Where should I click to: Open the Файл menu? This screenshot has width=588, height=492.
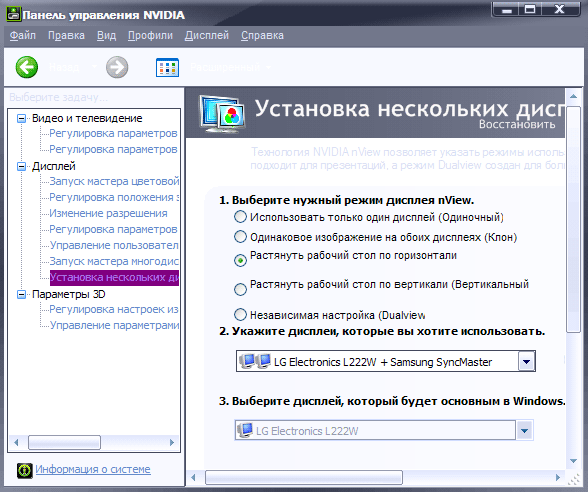(22, 36)
